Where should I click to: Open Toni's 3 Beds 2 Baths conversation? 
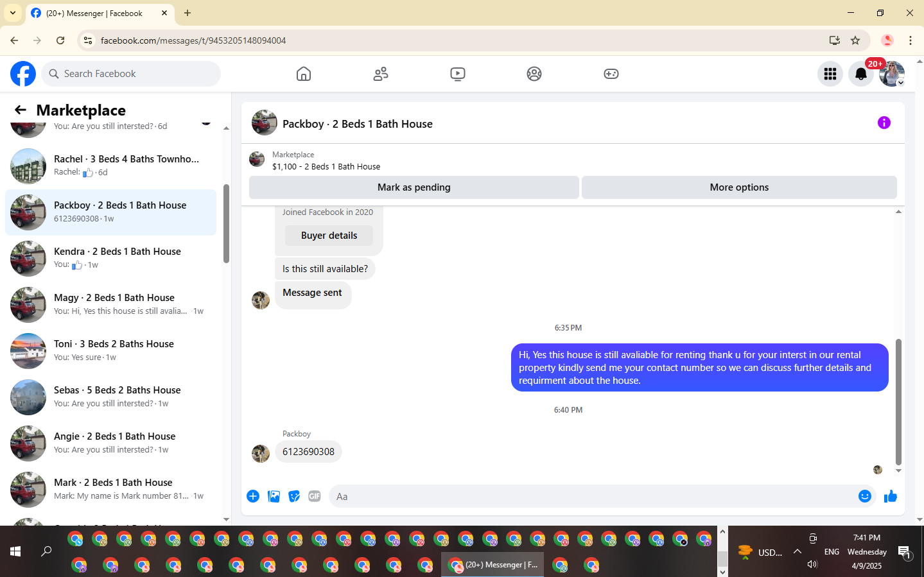[x=110, y=351]
